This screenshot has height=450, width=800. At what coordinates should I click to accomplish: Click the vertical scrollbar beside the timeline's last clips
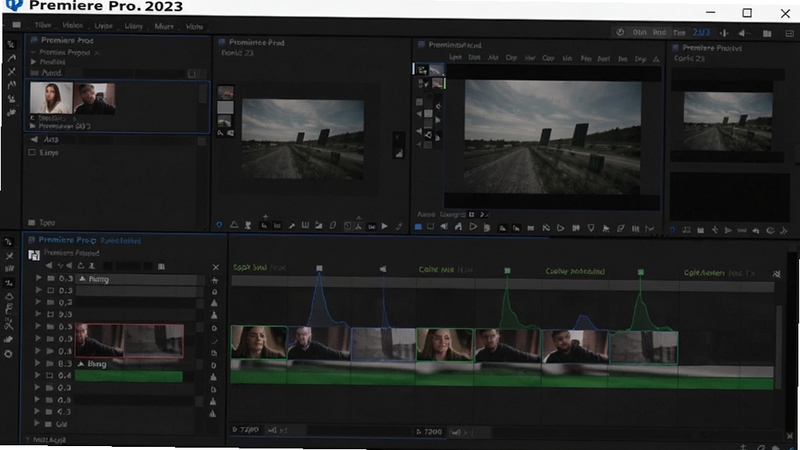point(779,347)
